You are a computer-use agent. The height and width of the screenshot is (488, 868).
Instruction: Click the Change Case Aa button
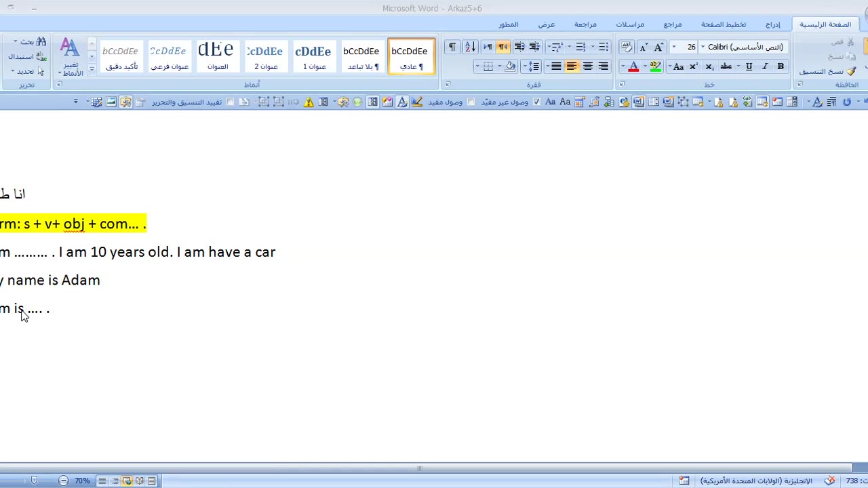coord(678,66)
